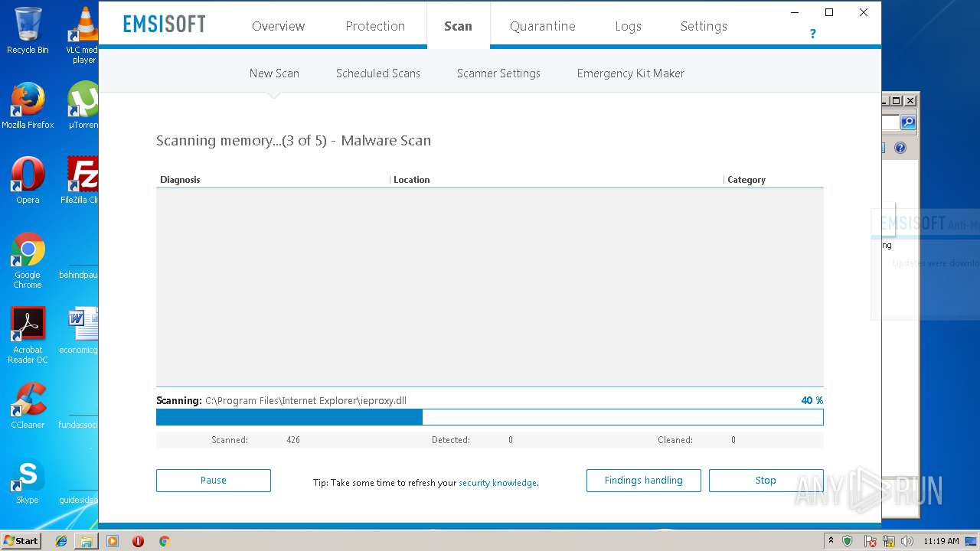This screenshot has height=551, width=980.
Task: Launch Internet Explorer from taskbar
Action: pos(61,541)
